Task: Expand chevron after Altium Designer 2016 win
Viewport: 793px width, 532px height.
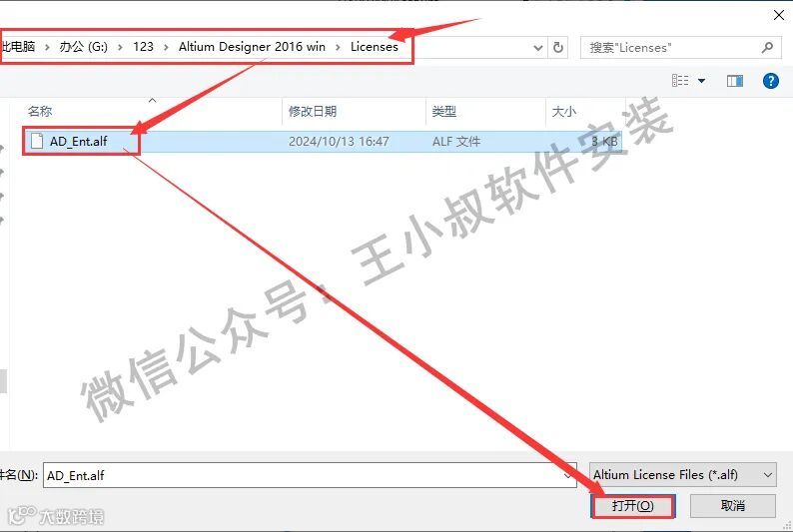Action: [338, 47]
